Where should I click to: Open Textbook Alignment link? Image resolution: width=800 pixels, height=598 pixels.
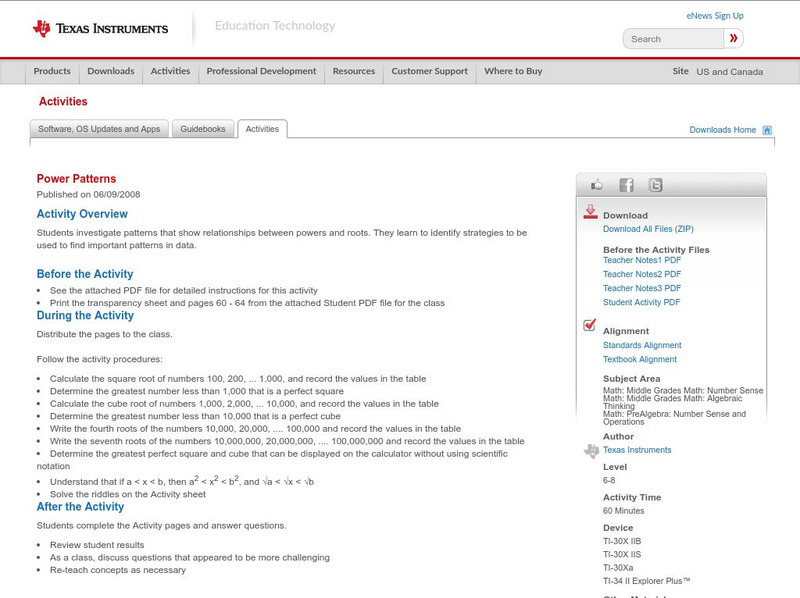(640, 360)
